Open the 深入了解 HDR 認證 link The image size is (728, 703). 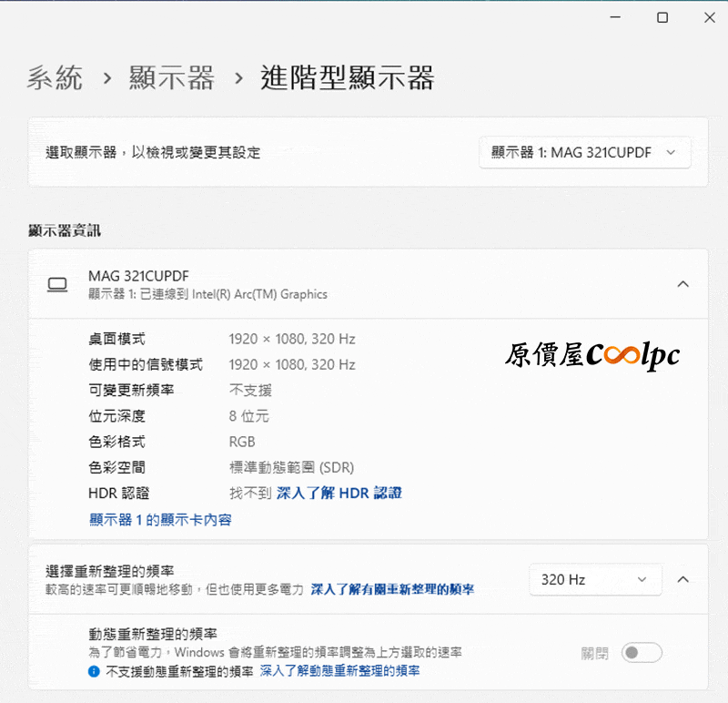click(x=339, y=493)
